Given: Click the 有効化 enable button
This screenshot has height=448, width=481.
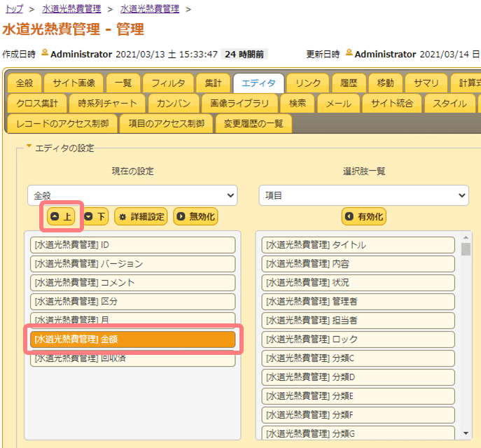Looking at the screenshot, I should 364,216.
